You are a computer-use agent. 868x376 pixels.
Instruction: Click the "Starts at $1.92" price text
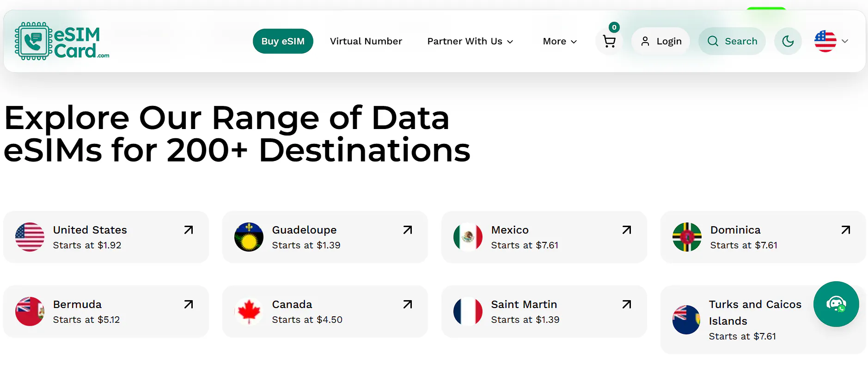(x=87, y=245)
